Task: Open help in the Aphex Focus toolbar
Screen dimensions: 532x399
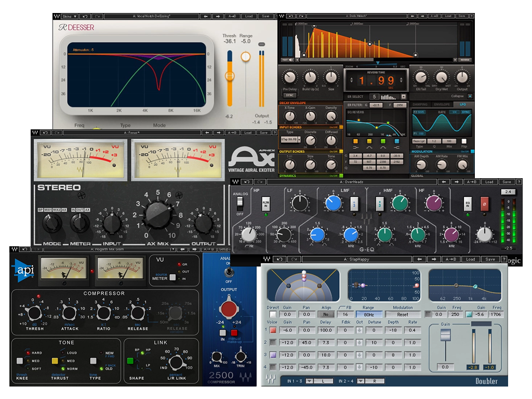Action: tap(274, 132)
